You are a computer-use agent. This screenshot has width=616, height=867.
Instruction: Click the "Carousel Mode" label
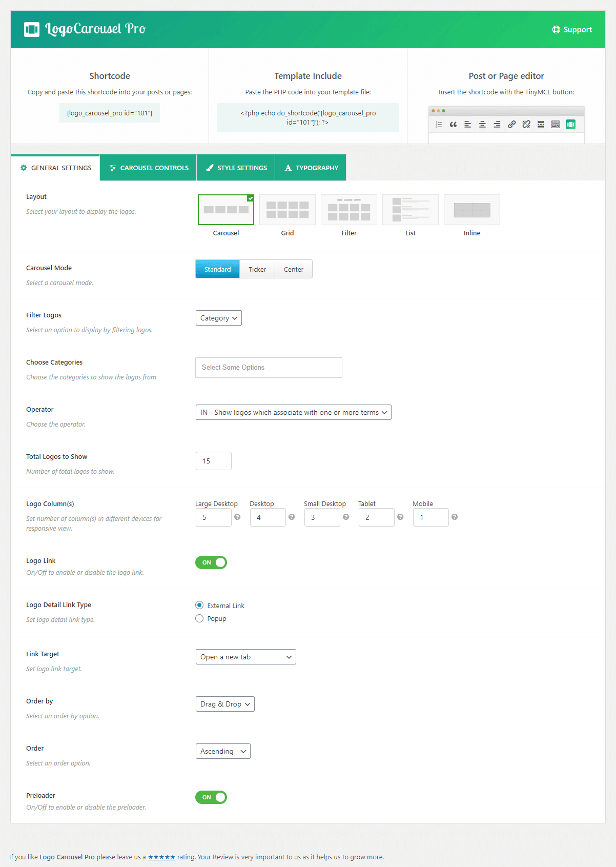[49, 268]
